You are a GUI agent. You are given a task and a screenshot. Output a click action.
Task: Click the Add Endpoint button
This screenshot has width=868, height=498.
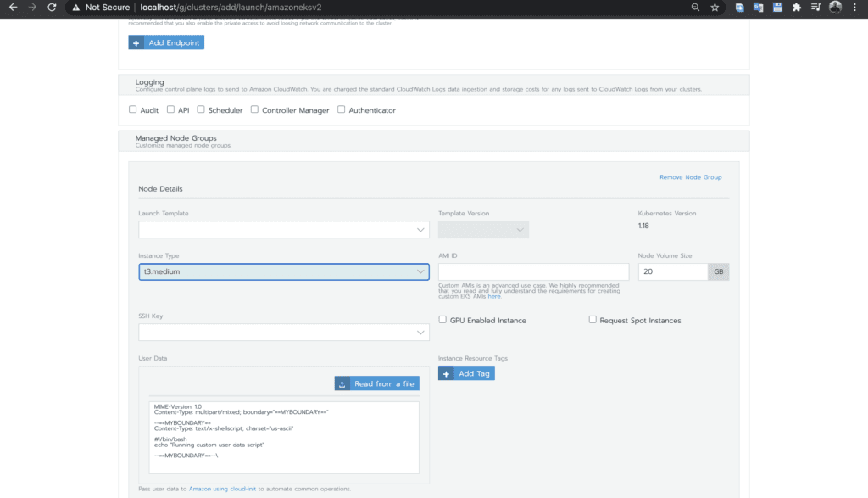pos(166,42)
